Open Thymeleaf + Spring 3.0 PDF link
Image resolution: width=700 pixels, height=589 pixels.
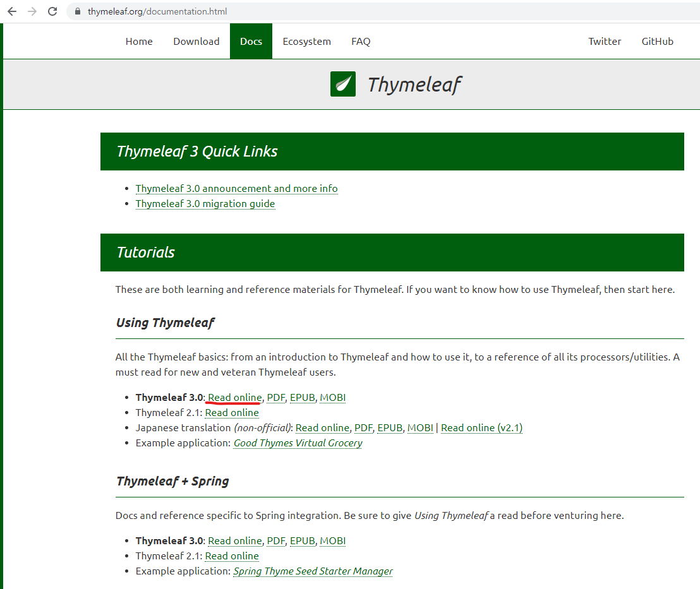coord(276,541)
